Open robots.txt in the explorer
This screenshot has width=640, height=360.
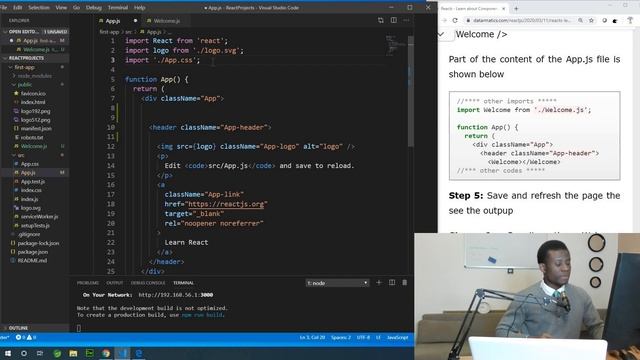32,138
